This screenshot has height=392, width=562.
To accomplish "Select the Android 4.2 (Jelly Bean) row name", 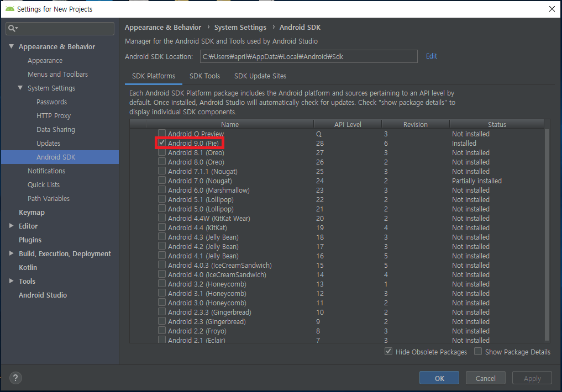I will click(x=203, y=246).
